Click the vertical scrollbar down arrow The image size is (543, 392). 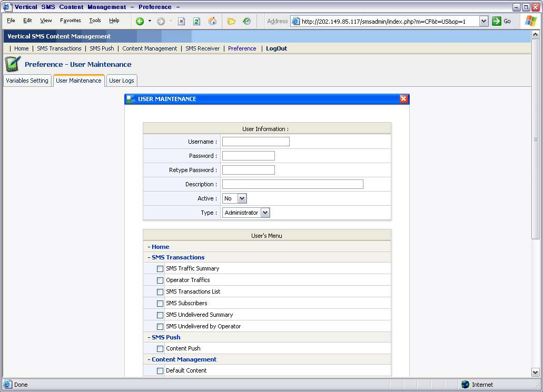(536, 372)
